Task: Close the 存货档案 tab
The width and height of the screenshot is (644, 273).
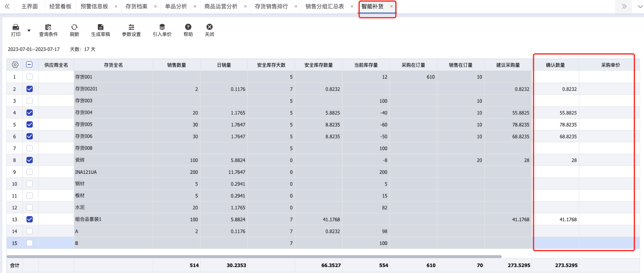Action: [x=155, y=6]
